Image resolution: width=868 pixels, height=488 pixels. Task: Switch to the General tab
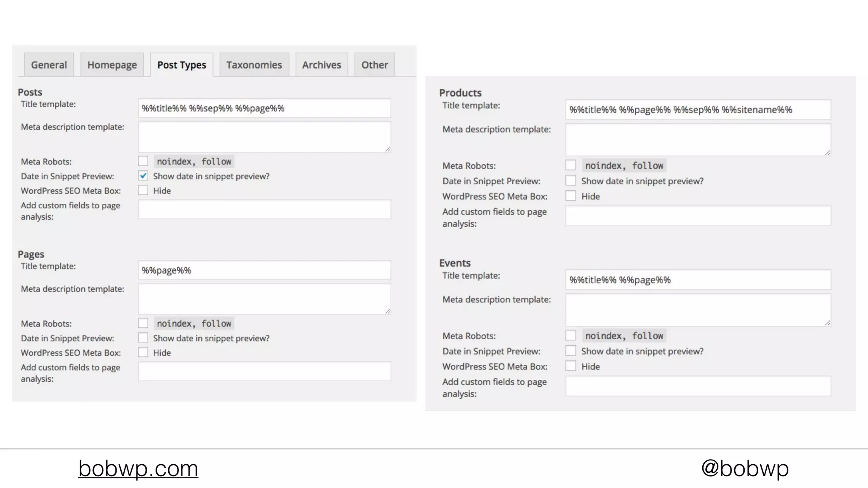coord(49,65)
